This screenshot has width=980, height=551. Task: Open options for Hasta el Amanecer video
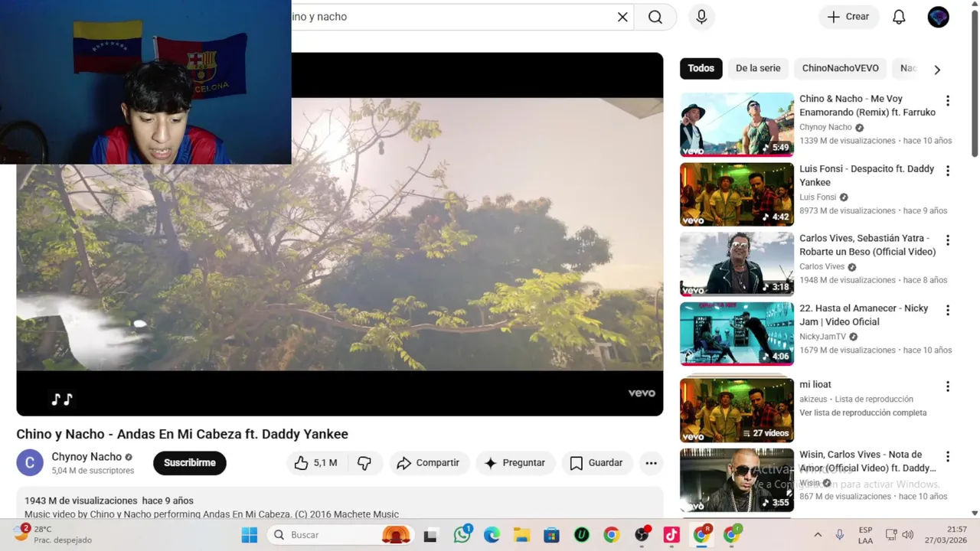click(948, 311)
